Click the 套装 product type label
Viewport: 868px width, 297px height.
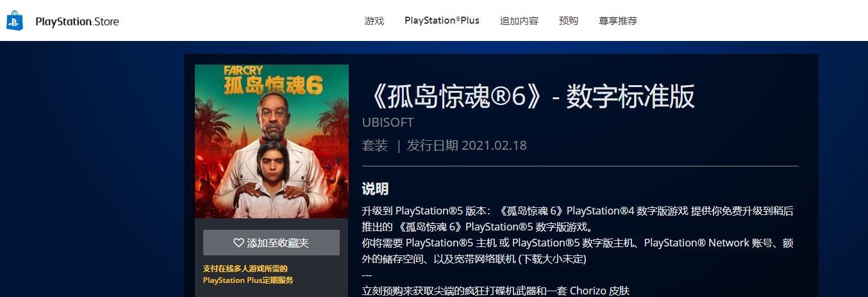(x=375, y=145)
